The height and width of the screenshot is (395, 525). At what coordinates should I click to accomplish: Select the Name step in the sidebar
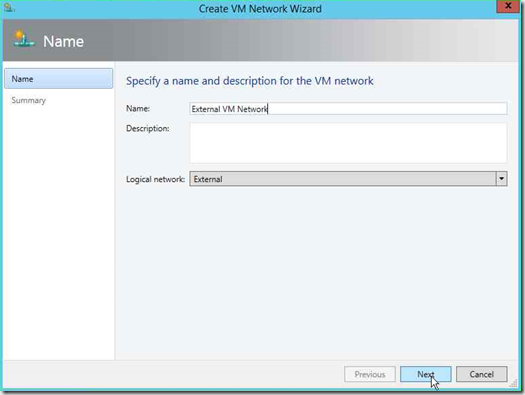tap(59, 79)
